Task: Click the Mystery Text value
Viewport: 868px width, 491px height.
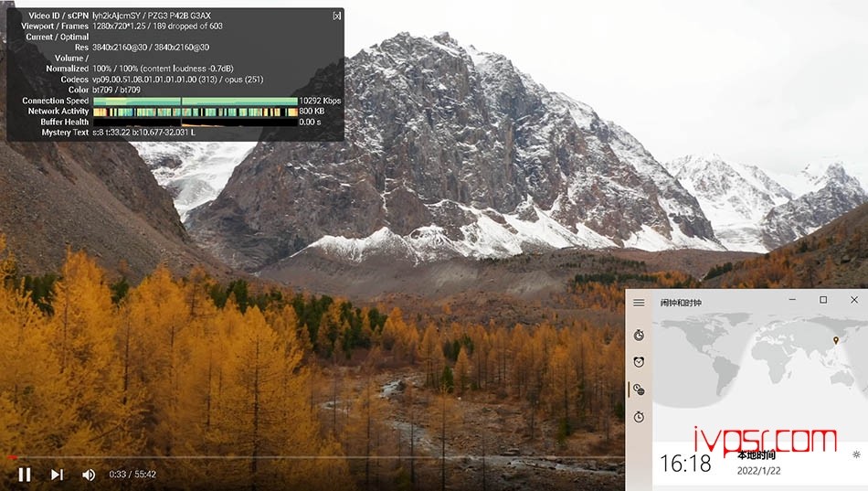Action: pos(143,133)
